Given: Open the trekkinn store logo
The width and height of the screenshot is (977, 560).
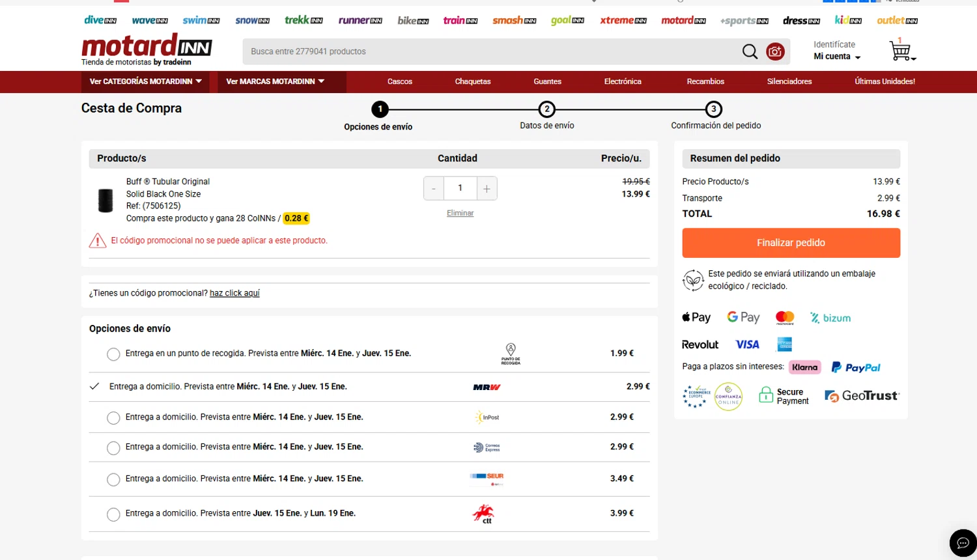Looking at the screenshot, I should click(x=304, y=20).
